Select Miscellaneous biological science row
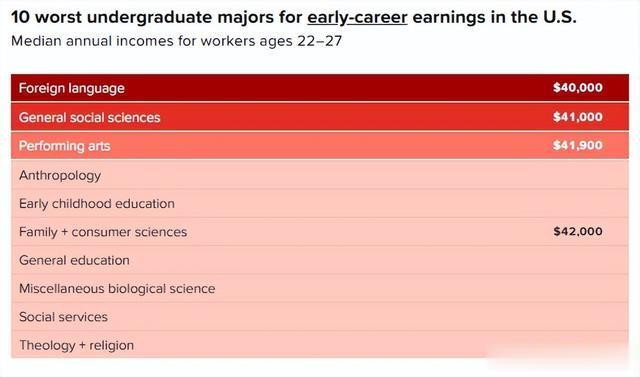 pos(320,288)
